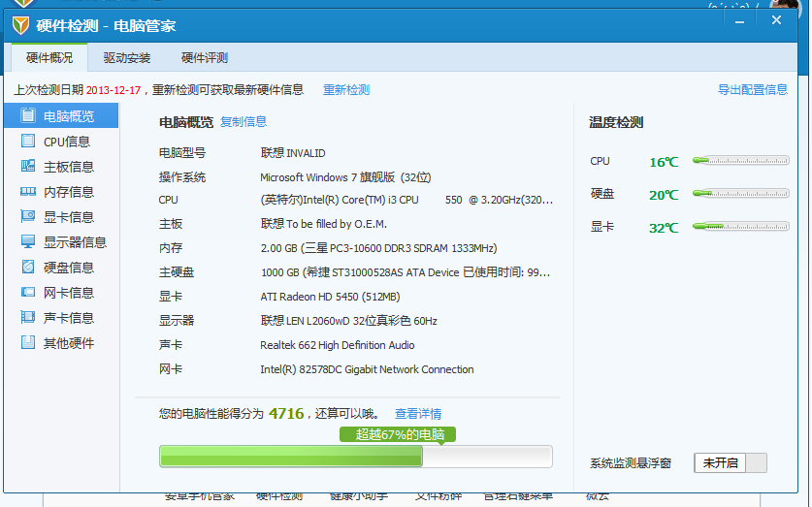Click the 重新检测 link
The height and width of the screenshot is (507, 812).
click(x=346, y=89)
